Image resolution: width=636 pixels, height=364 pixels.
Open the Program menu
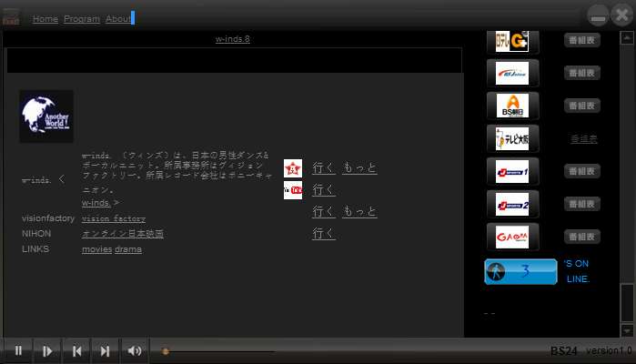click(x=82, y=19)
